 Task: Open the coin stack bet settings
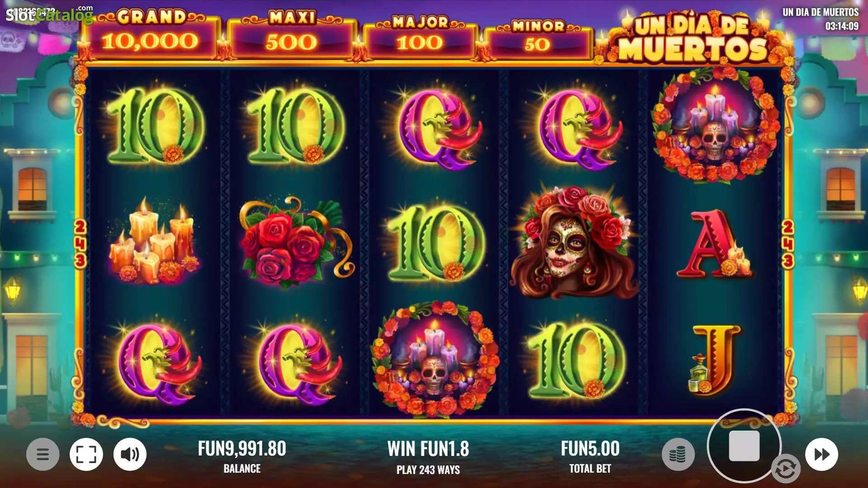tap(678, 454)
